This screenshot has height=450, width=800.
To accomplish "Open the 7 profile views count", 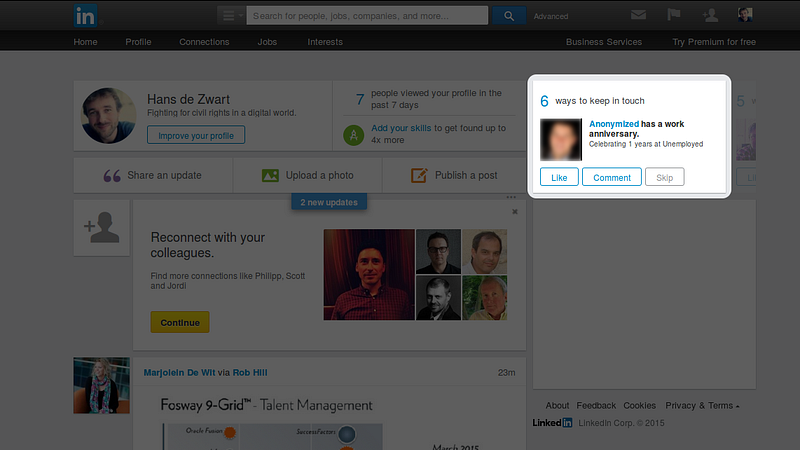I will click(x=360, y=99).
